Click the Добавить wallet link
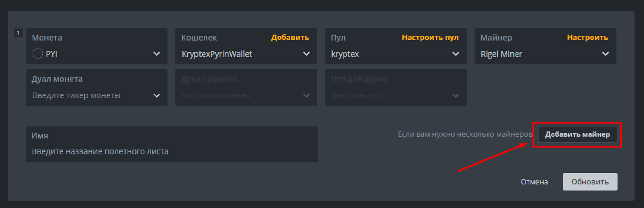The height and width of the screenshot is (208, 644). pos(290,37)
